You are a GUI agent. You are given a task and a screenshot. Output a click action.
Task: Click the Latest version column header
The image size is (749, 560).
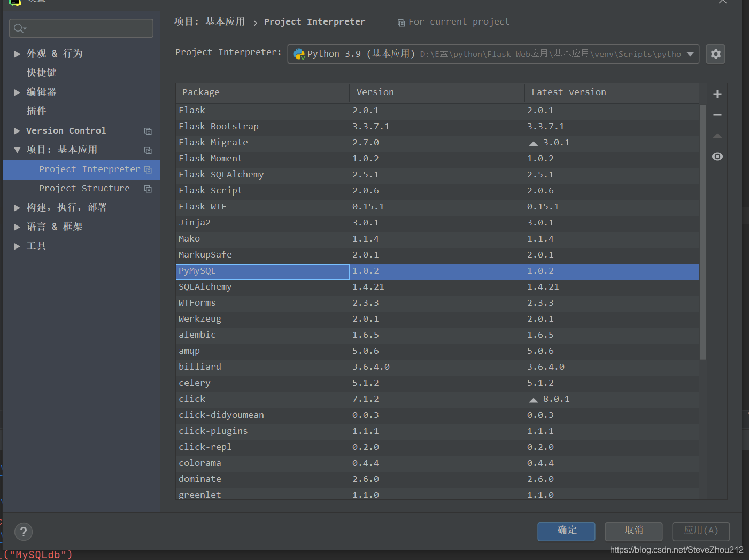pos(612,92)
